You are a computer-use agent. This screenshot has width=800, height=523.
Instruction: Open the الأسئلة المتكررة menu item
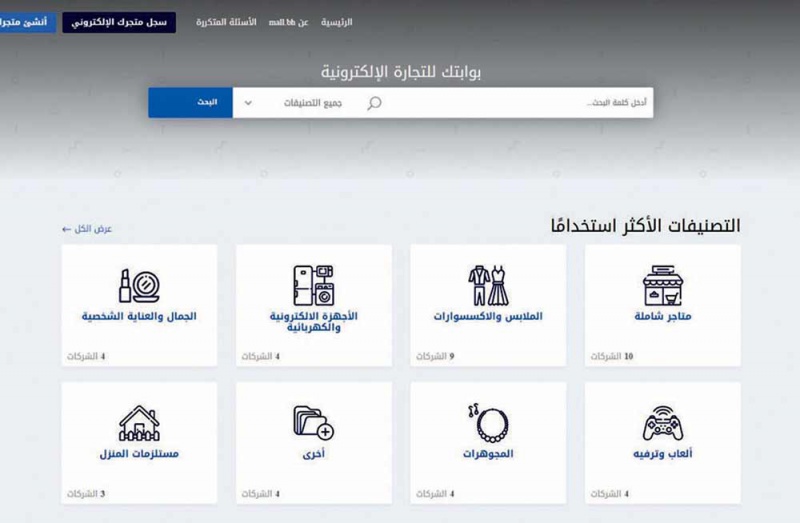(x=226, y=22)
